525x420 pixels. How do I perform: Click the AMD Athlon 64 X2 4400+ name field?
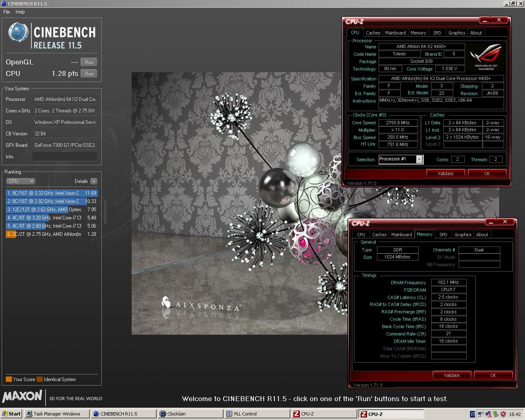click(421, 47)
